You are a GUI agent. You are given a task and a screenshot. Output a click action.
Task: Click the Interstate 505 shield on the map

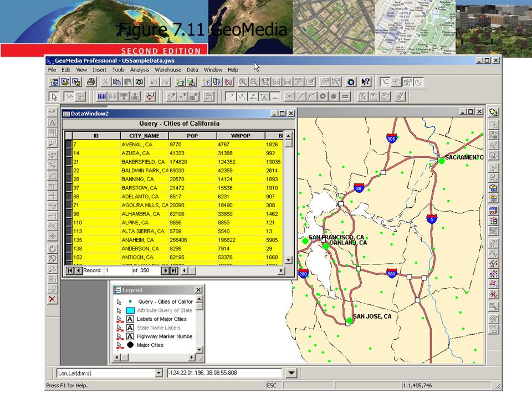pyautogui.click(x=392, y=138)
